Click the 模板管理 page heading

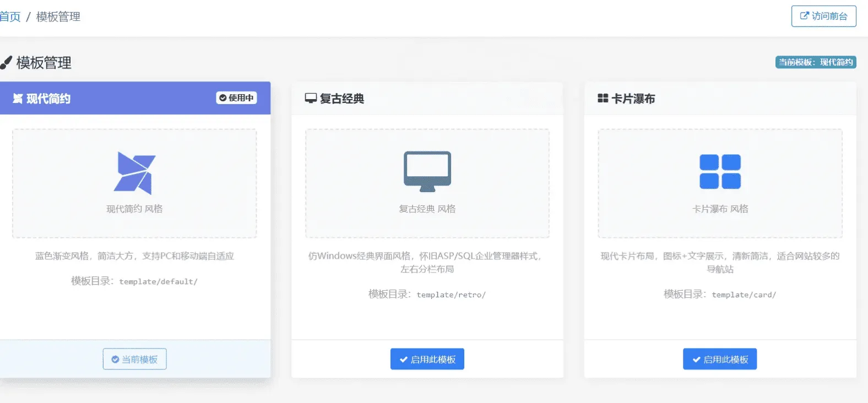[x=44, y=63]
